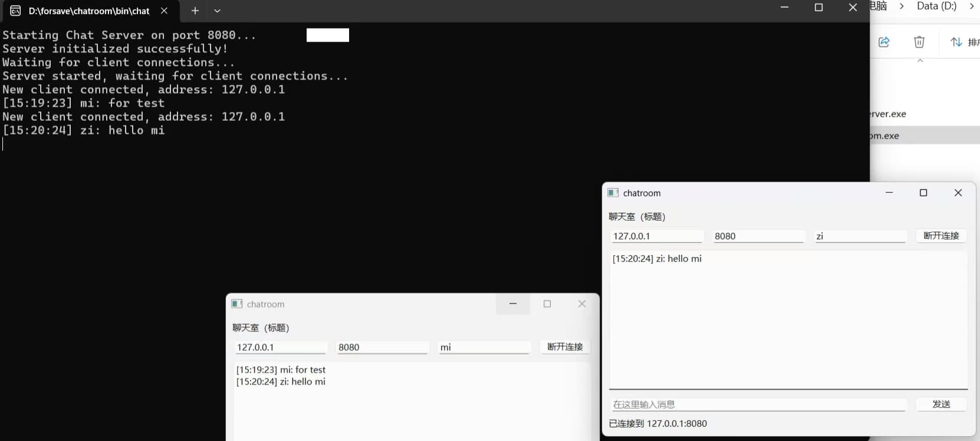The width and height of the screenshot is (980, 441).
Task: Minimize the mi chatroom window
Action: click(513, 304)
